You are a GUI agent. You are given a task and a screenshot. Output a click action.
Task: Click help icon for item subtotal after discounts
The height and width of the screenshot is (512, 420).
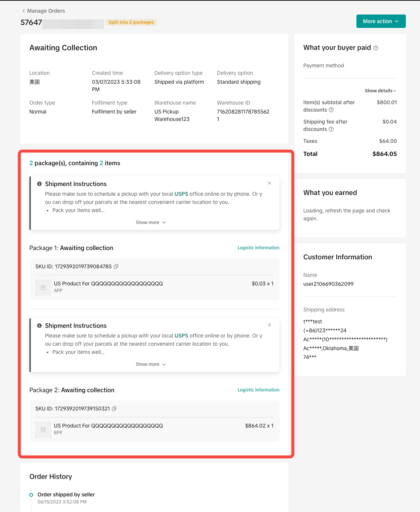coord(331,110)
